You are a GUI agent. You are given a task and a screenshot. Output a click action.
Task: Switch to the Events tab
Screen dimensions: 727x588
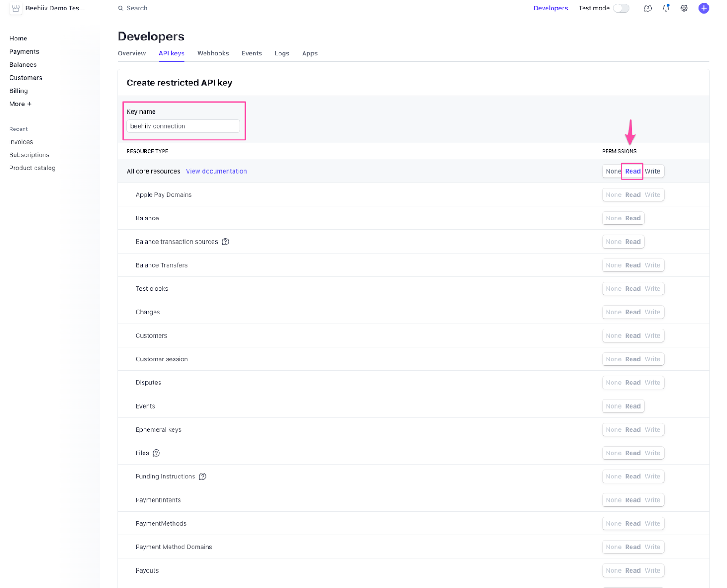tap(252, 53)
